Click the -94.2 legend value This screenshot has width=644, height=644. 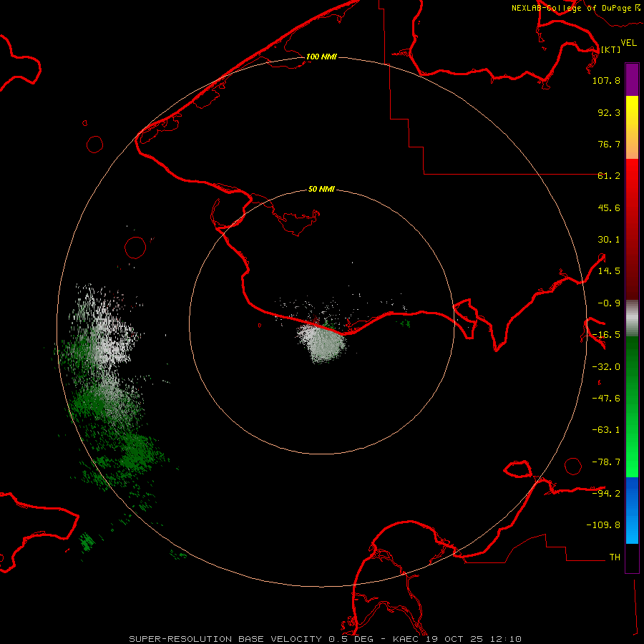[606, 493]
